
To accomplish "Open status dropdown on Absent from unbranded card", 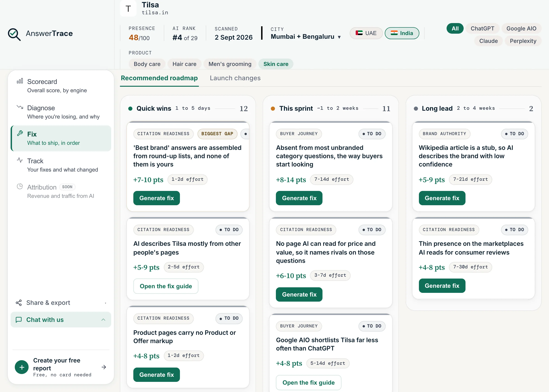I will pos(372,134).
